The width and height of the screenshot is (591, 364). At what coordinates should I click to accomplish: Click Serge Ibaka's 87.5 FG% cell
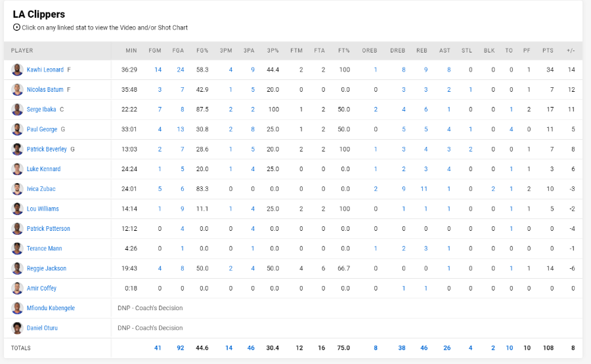pyautogui.click(x=202, y=110)
